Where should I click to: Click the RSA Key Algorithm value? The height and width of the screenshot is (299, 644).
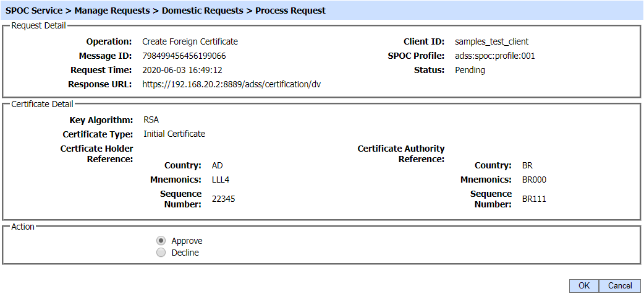pyautogui.click(x=151, y=120)
